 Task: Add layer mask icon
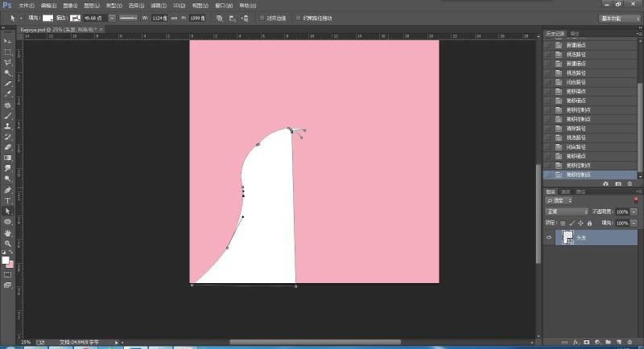pyautogui.click(x=587, y=342)
